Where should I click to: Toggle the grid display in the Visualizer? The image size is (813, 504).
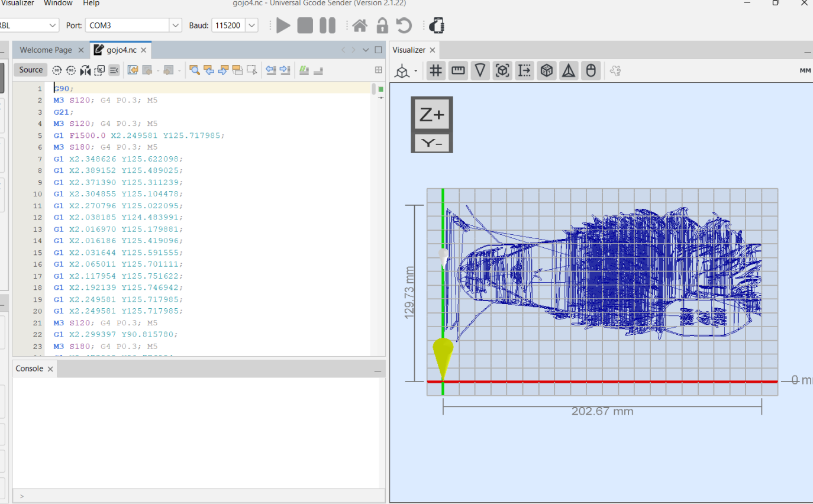click(435, 71)
